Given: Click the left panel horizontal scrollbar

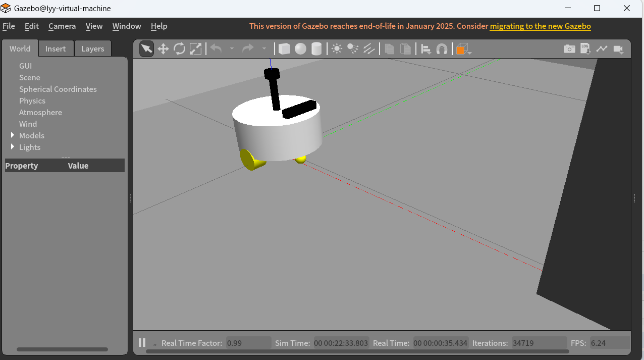Looking at the screenshot, I should pos(62,349).
